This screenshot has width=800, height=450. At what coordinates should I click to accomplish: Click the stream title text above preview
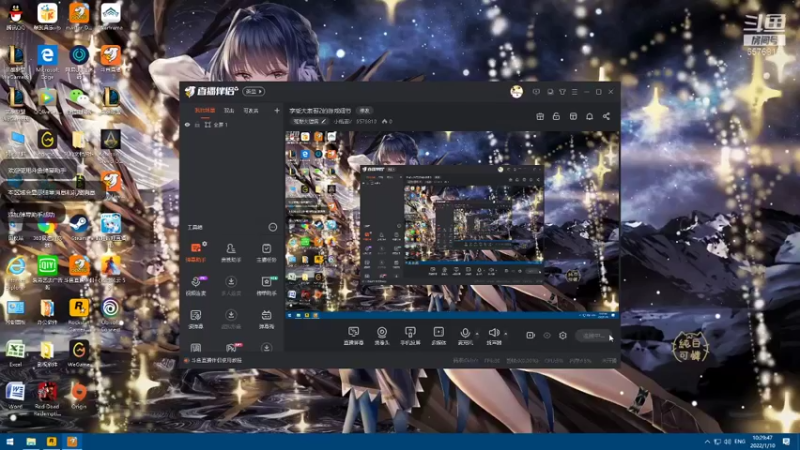tap(320, 111)
